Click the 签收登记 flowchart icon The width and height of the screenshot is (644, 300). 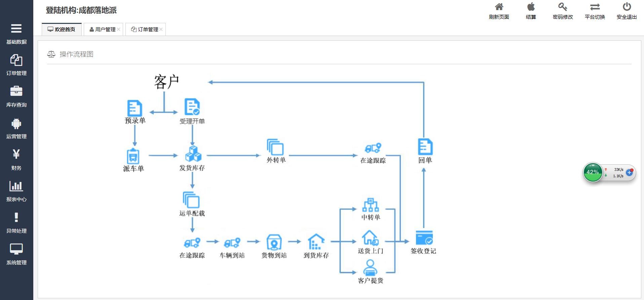coord(424,237)
